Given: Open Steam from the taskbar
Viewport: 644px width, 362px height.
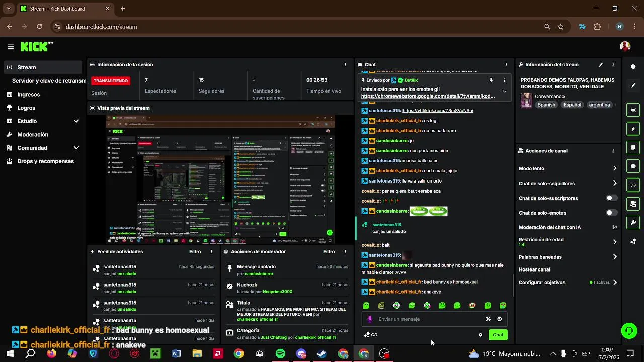Looking at the screenshot, I should [x=321, y=354].
